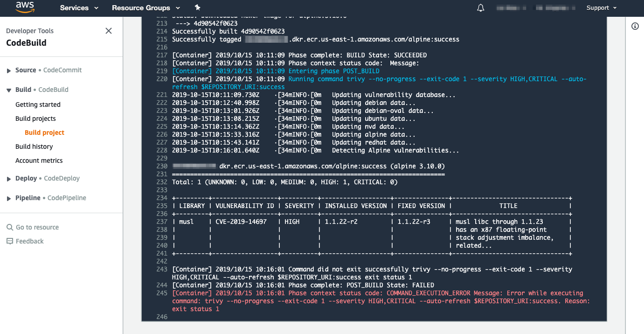Click the Go to resource search icon
The height and width of the screenshot is (334, 644).
10,227
